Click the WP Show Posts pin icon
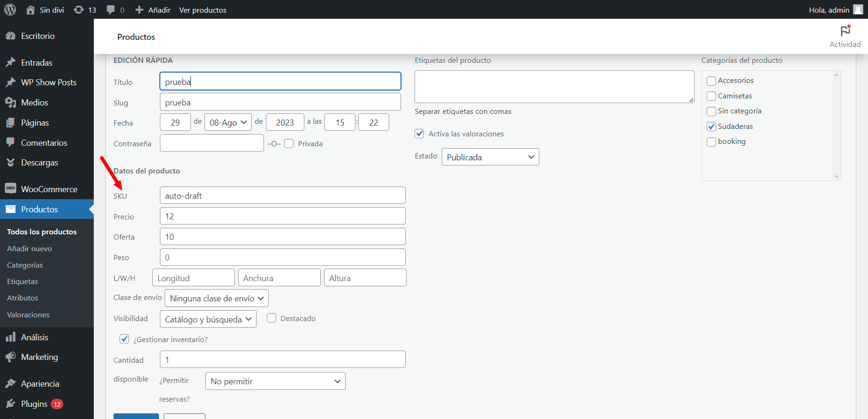 tap(10, 82)
